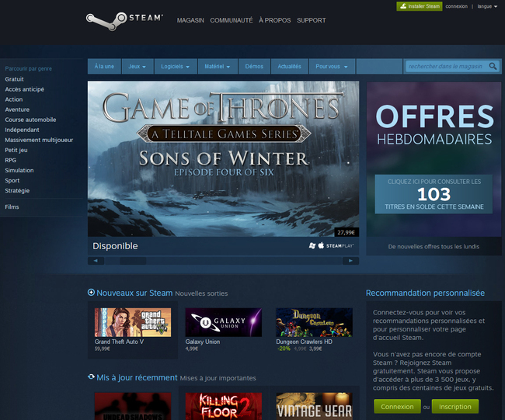This screenshot has height=420, width=505.
Task: Open the Killing Floor 2 thumbnail
Action: pos(224,406)
